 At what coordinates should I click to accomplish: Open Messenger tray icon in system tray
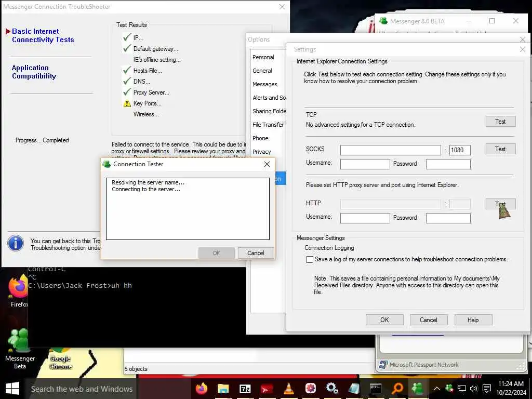pyautogui.click(x=449, y=389)
